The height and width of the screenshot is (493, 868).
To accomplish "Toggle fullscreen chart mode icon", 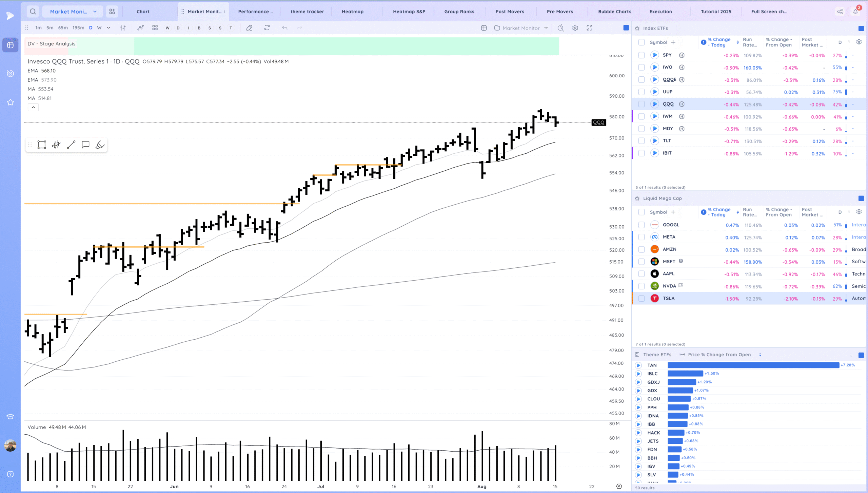I will point(590,28).
